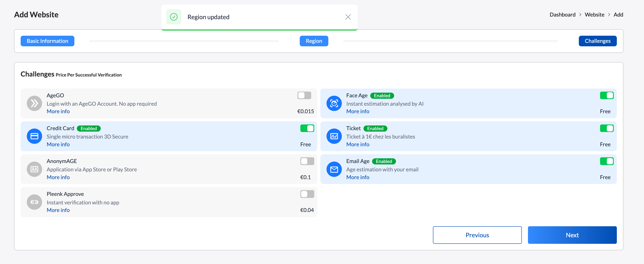This screenshot has height=264, width=644.
Task: Switch off the Face Age toggle
Action: click(x=606, y=95)
